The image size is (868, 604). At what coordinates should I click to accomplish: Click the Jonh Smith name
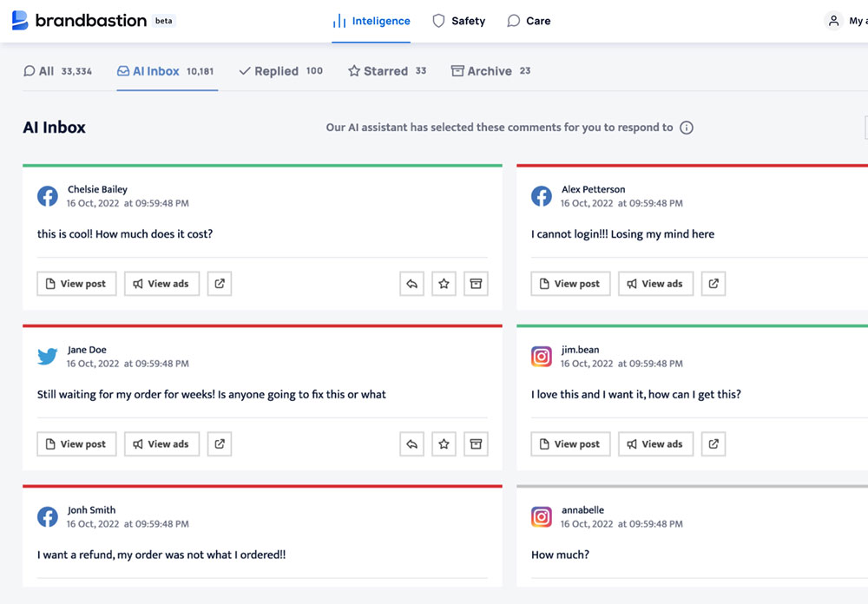click(x=91, y=510)
